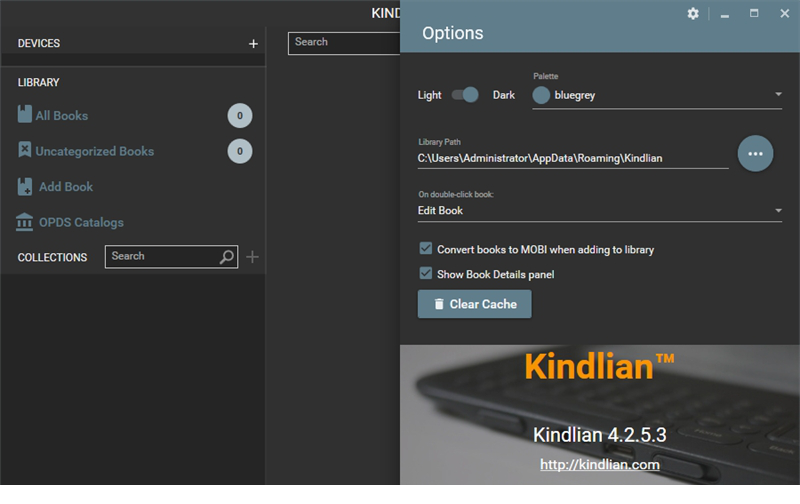
Task: Open the Palette bluegrey dropdown
Action: point(778,95)
